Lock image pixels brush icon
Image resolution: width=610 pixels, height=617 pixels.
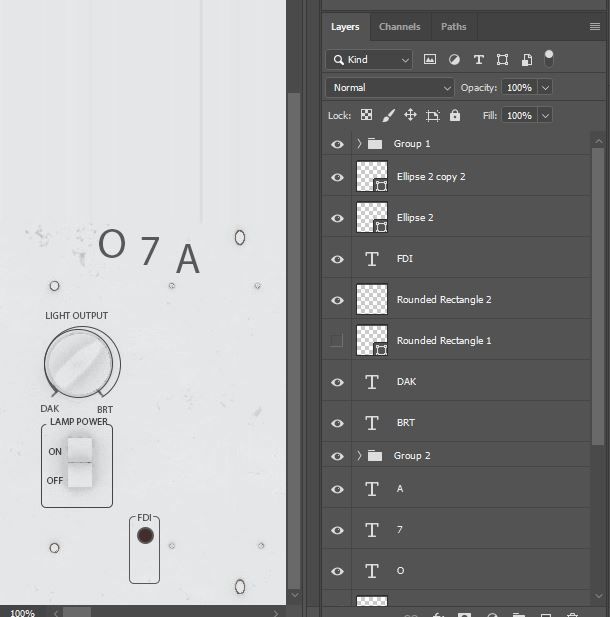(x=388, y=115)
